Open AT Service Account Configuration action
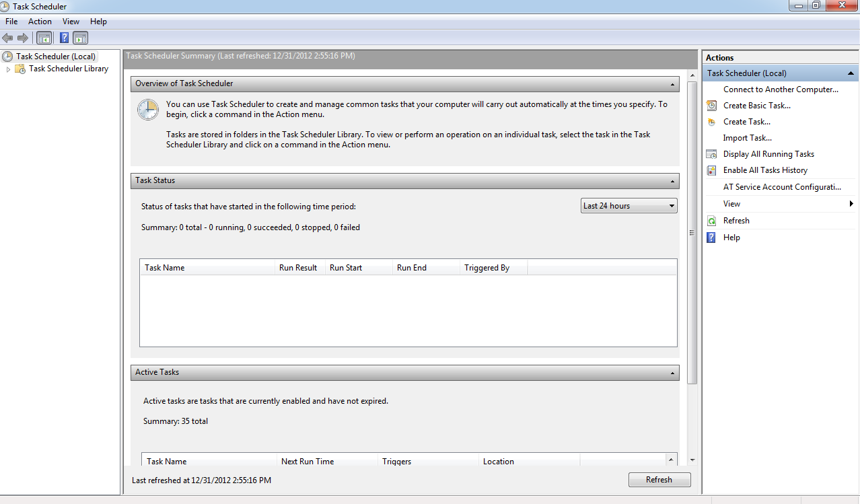The height and width of the screenshot is (504, 860). coord(782,187)
